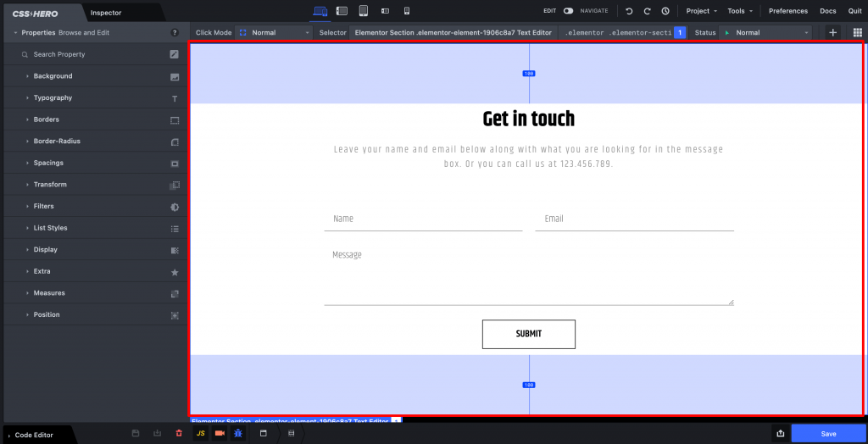Expand List Styles properties
868x444 pixels.
coord(95,228)
